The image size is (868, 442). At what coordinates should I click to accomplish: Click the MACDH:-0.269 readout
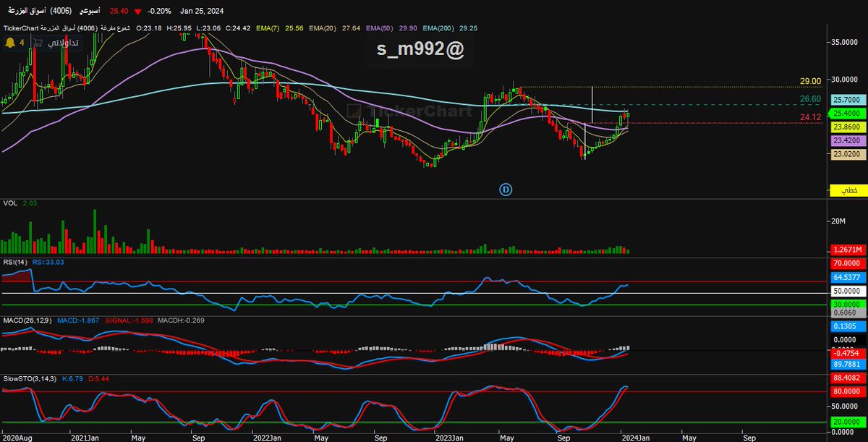[181, 319]
